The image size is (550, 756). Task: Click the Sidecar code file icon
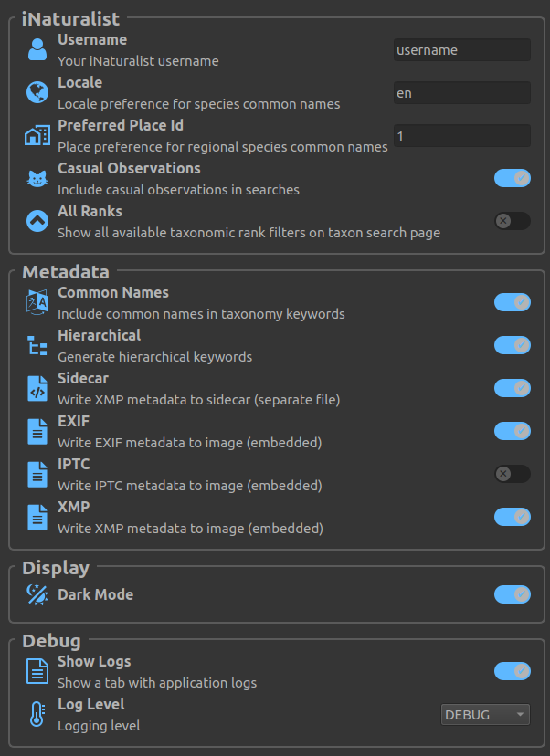[x=37, y=388]
